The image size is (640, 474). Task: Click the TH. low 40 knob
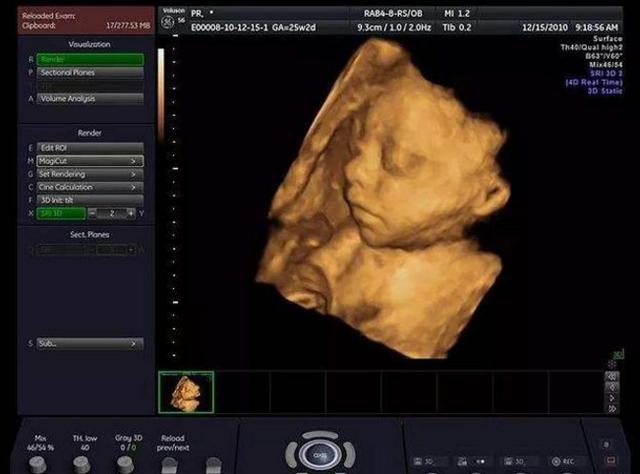(x=82, y=465)
